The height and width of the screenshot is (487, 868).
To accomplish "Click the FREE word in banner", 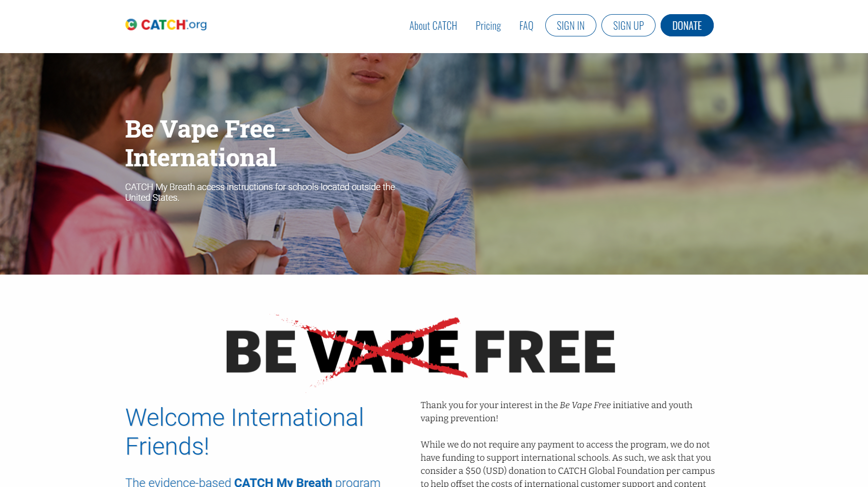I will click(x=545, y=351).
